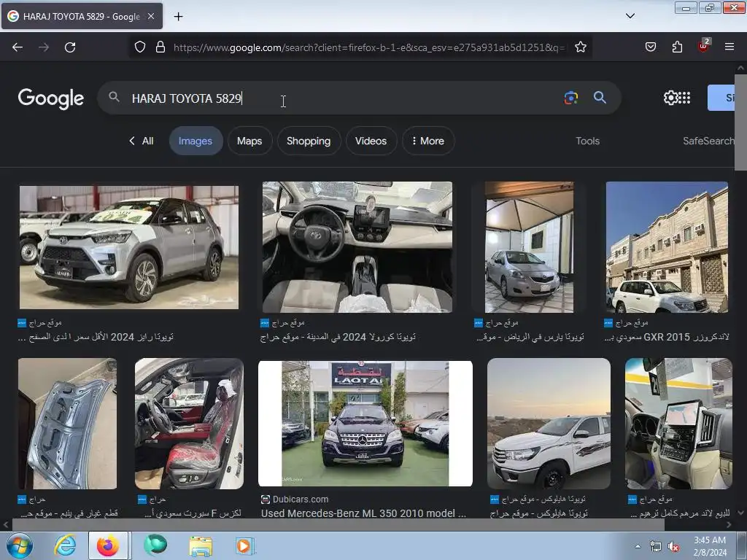Reload the current page
The width and height of the screenshot is (747, 560).
(x=70, y=47)
